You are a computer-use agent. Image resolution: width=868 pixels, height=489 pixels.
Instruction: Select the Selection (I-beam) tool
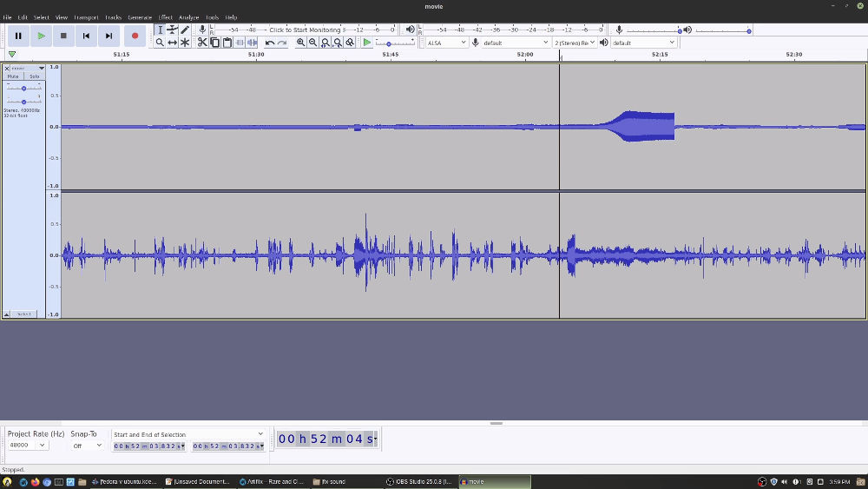tap(160, 30)
